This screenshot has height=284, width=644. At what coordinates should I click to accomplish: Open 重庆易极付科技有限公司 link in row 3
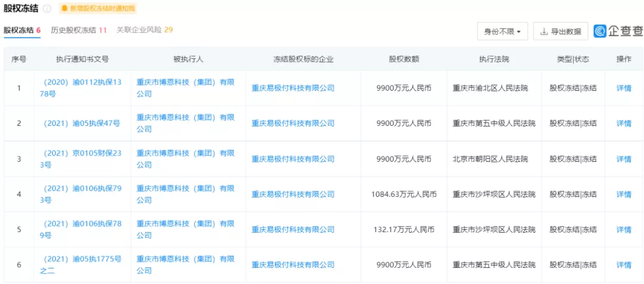[x=293, y=159]
